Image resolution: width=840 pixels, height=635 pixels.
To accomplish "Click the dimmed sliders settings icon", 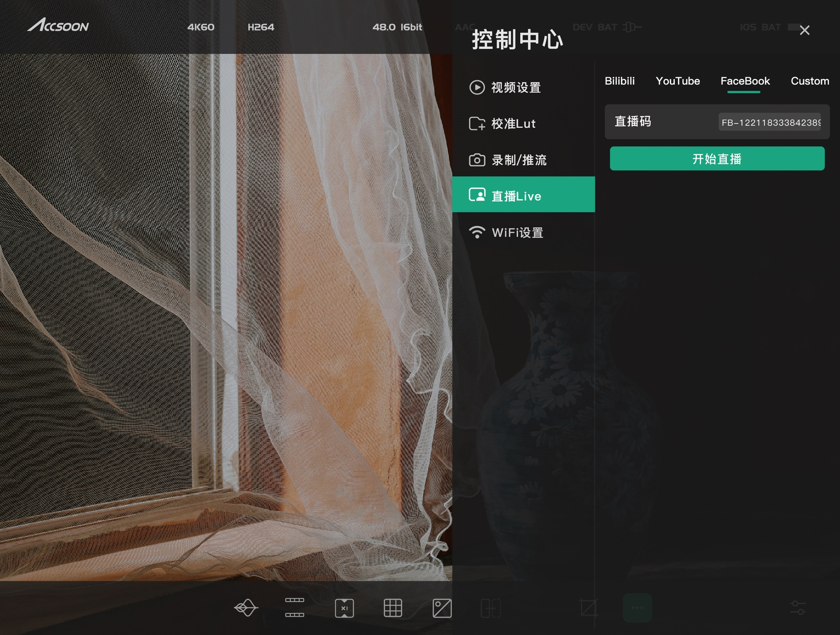I will coord(798,607).
